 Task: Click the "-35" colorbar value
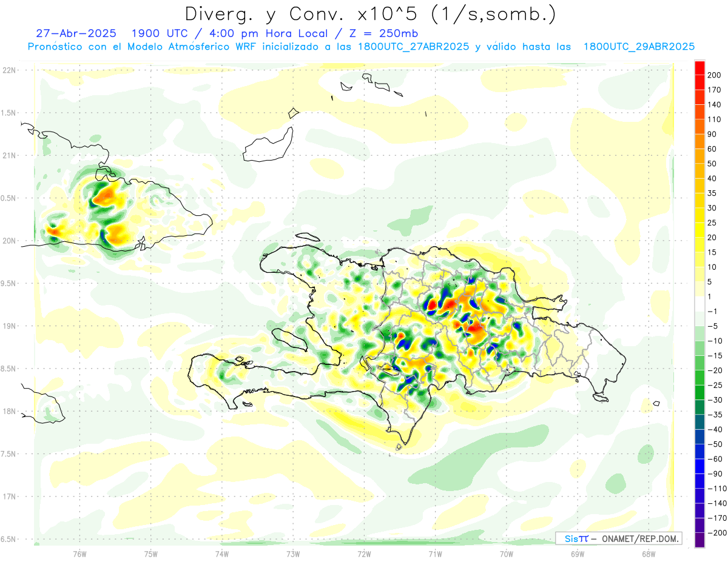tap(715, 415)
